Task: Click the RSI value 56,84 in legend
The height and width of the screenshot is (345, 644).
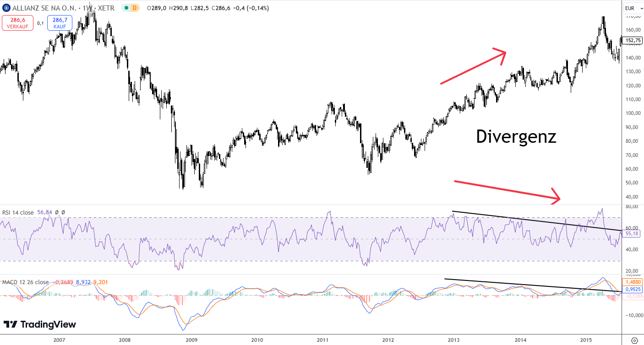Action: pos(44,212)
